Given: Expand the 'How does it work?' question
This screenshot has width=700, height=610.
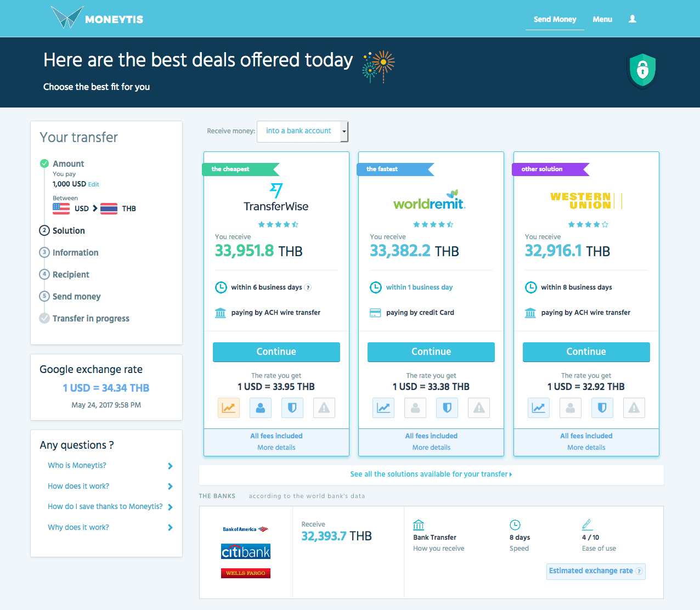Looking at the screenshot, I should coord(110,487).
